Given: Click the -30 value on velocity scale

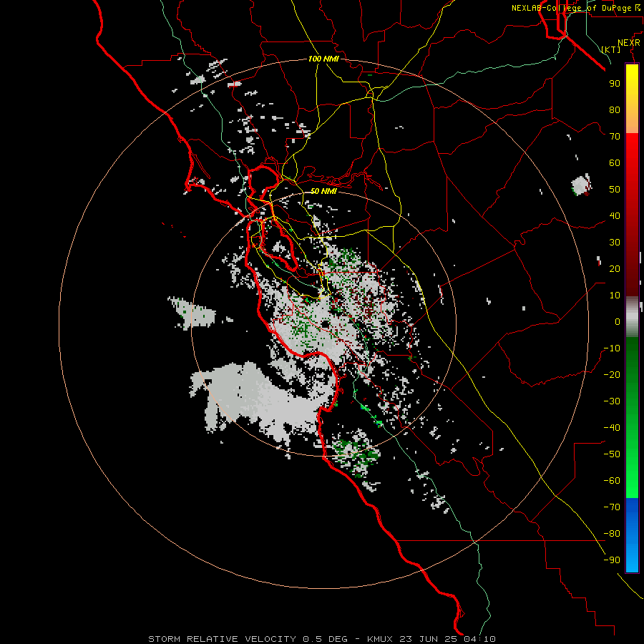Looking at the screenshot, I should [612, 401].
